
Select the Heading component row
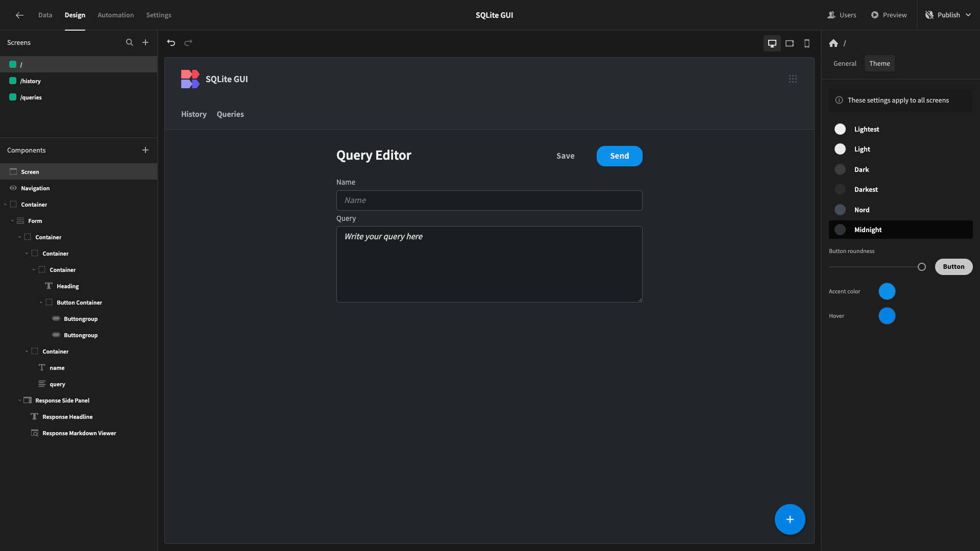(x=79, y=286)
